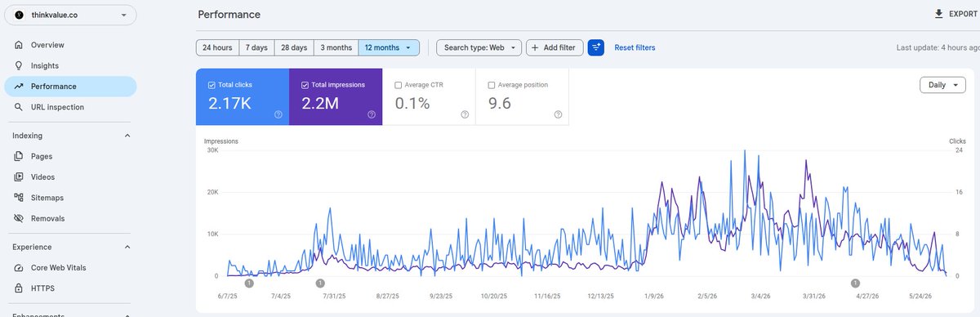This screenshot has width=980, height=317.
Task: Click chart annotation marker near 4/27/26
Action: (x=856, y=284)
